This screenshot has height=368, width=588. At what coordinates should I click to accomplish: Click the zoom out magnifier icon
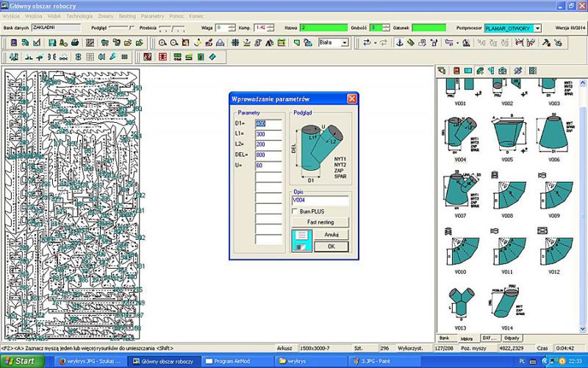point(173,43)
